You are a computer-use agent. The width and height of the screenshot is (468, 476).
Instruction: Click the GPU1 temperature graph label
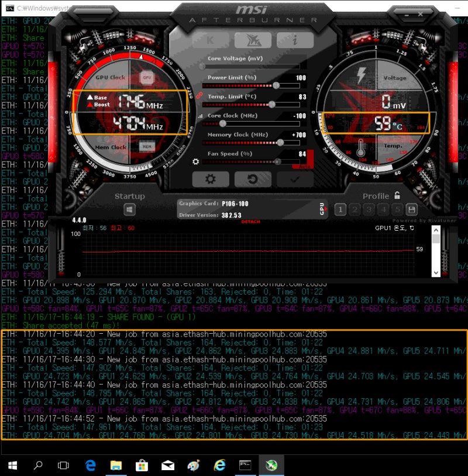point(394,228)
